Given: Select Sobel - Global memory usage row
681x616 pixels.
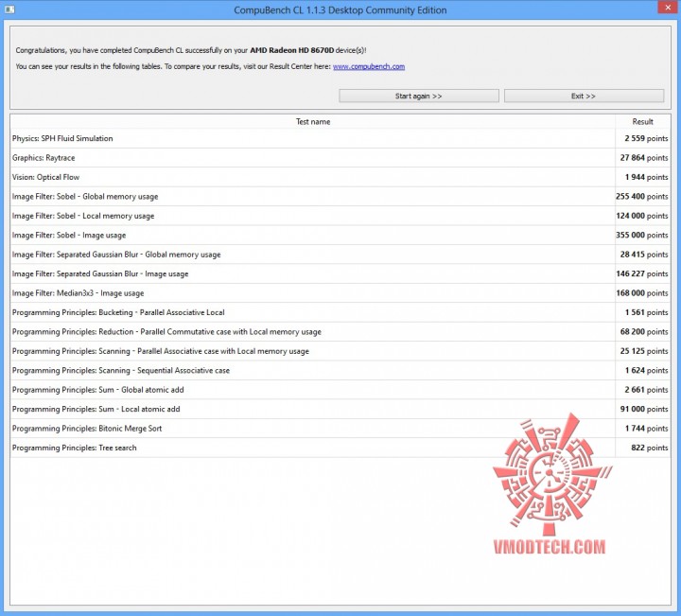Looking at the screenshot, I should [340, 197].
